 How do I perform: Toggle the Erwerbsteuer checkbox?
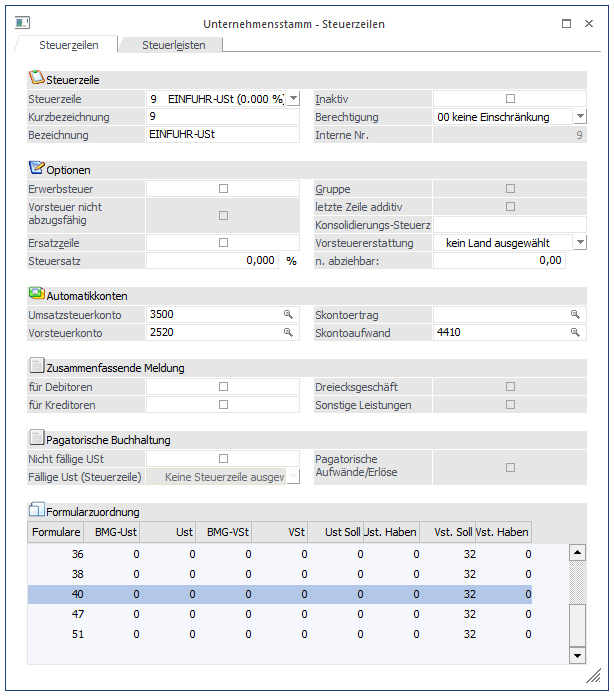(223, 188)
